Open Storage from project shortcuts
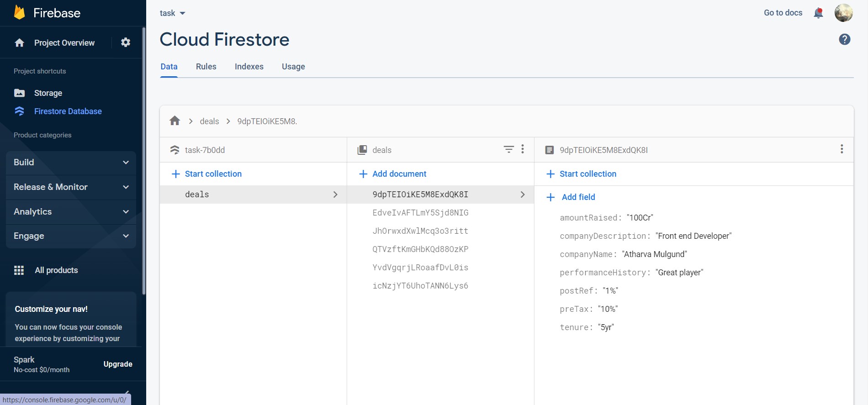Image resolution: width=868 pixels, height=405 pixels. (48, 93)
